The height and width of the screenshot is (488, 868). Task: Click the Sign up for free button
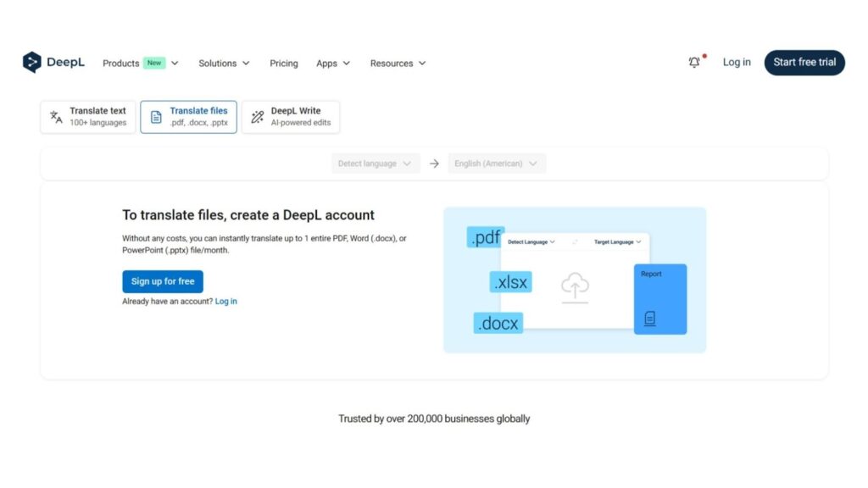(163, 281)
